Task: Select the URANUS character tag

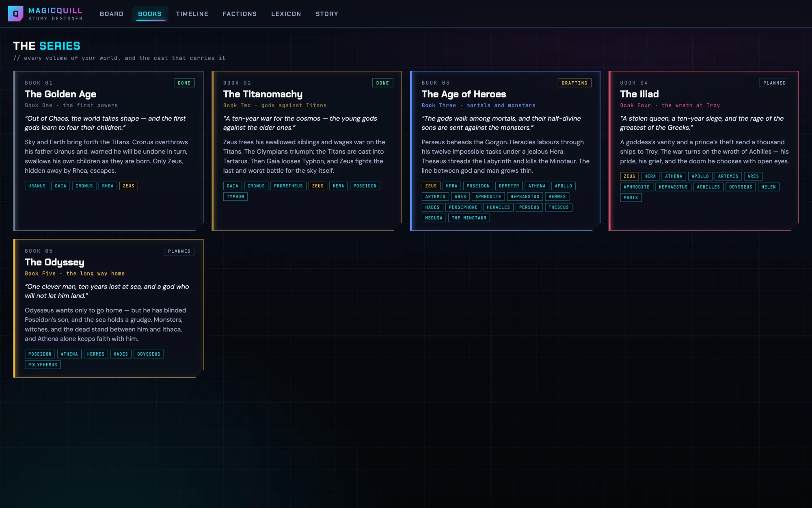Action: pos(37,186)
